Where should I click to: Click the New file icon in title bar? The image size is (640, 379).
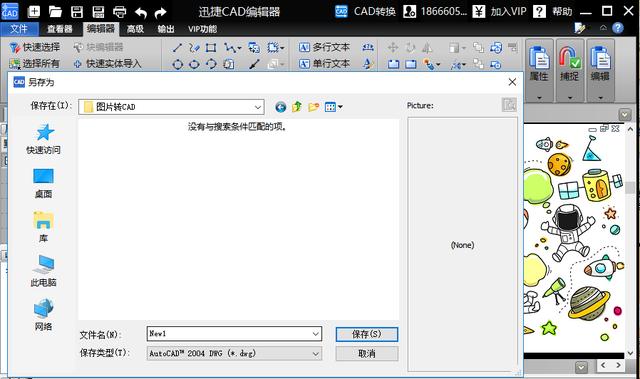[x=34, y=11]
